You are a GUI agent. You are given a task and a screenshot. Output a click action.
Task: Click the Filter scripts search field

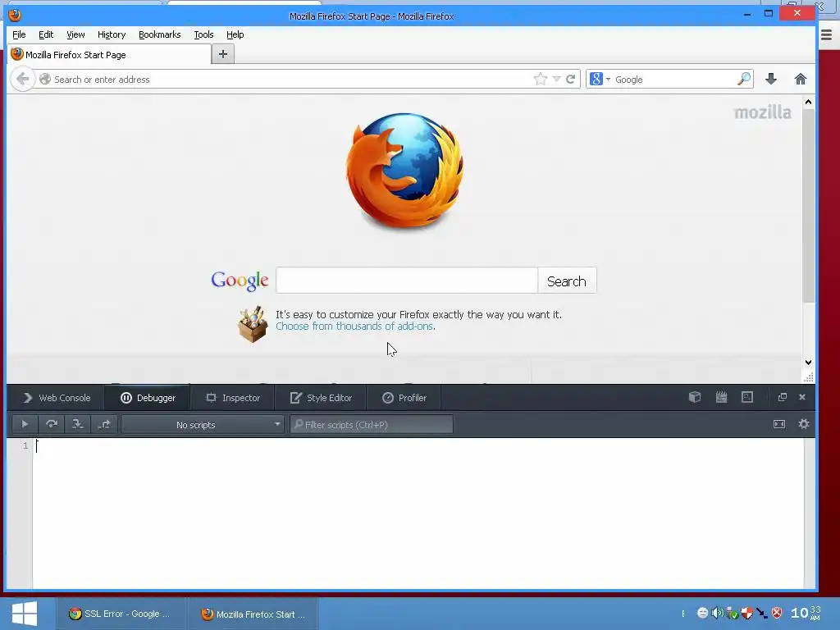(x=372, y=425)
